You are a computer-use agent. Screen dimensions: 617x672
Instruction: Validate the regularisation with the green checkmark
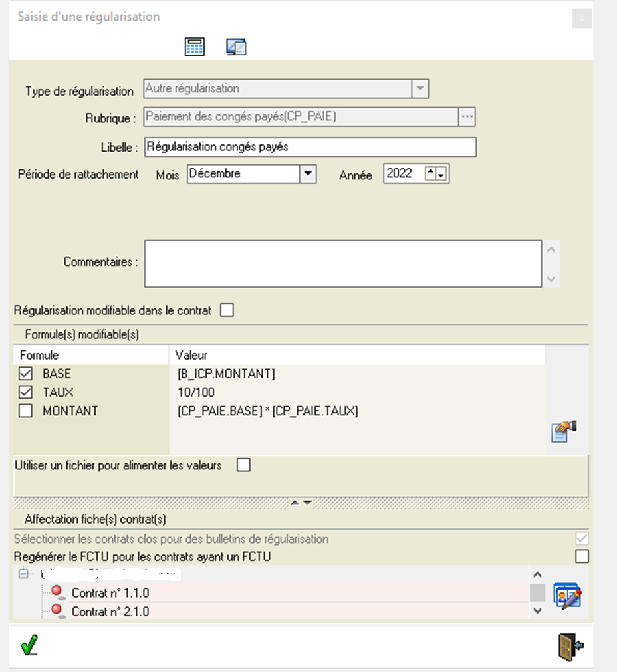(29, 645)
